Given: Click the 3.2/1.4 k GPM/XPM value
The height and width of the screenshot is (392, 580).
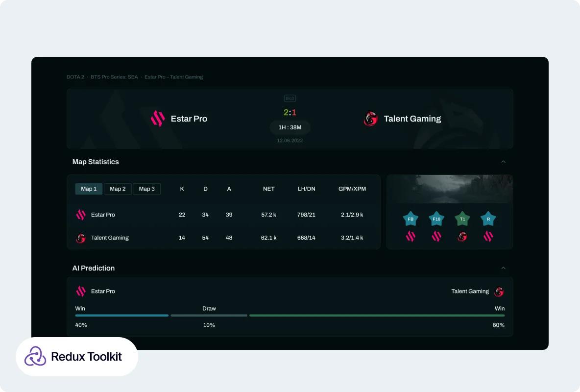Looking at the screenshot, I should click(x=352, y=238).
